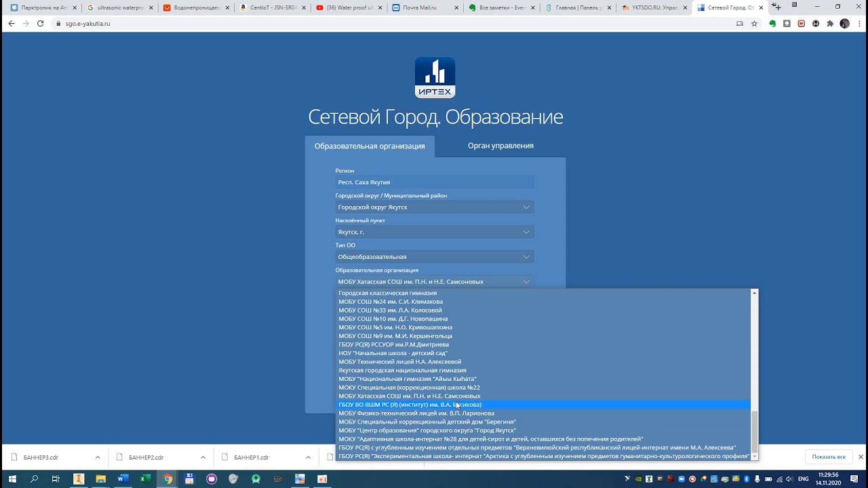The width and height of the screenshot is (868, 488).
Task: Open File Explorer from the taskbar
Action: [x=100, y=479]
